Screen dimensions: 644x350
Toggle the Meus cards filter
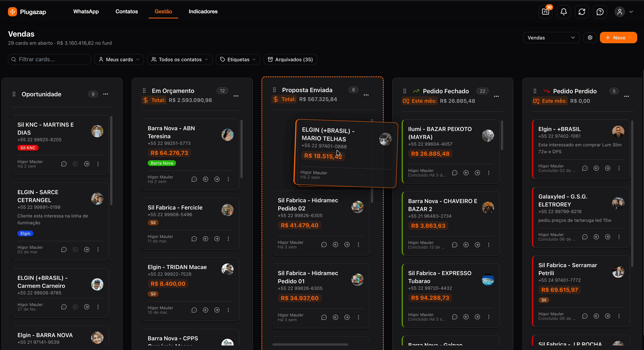pyautogui.click(x=119, y=59)
